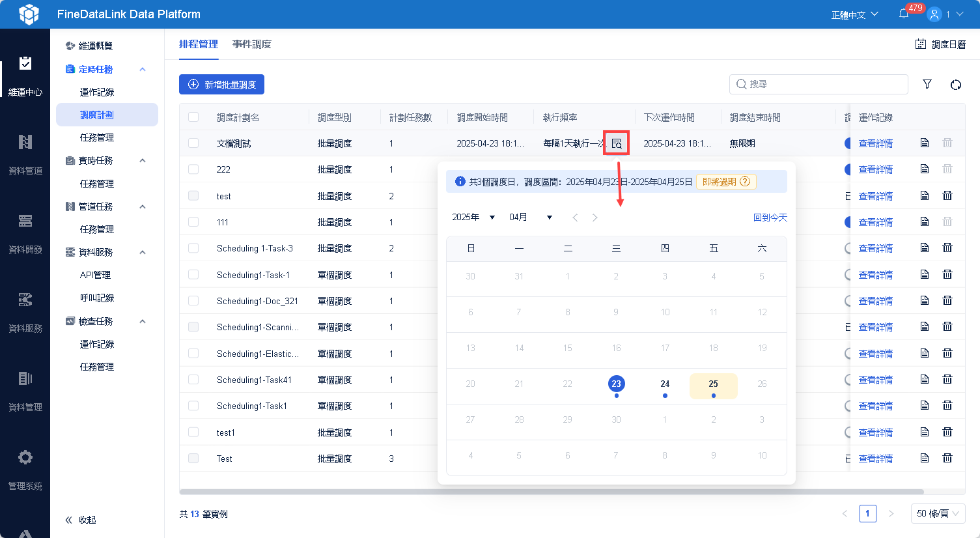Open the user avatar menu
This screenshot has width=980, height=538.
pos(934,14)
